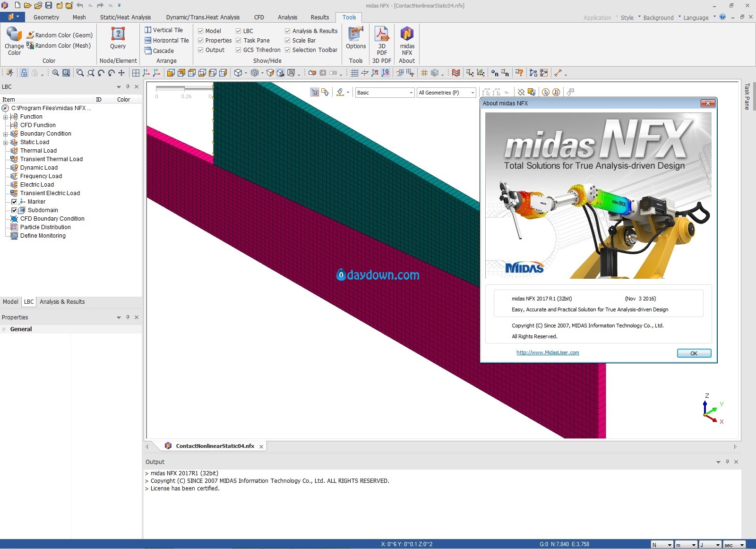Screen dimensions: 756x549
Task: Open the Task Pane side tab
Action: click(x=747, y=96)
